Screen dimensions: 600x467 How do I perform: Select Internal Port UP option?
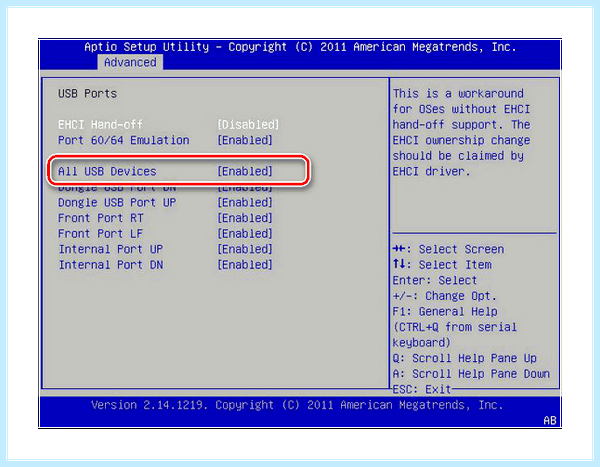pyautogui.click(x=111, y=249)
